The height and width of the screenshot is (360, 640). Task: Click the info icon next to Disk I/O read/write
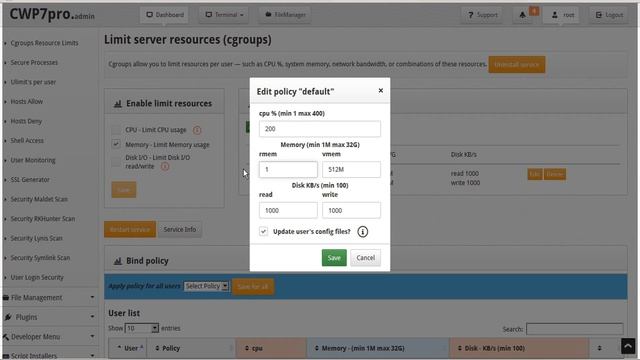click(165, 166)
